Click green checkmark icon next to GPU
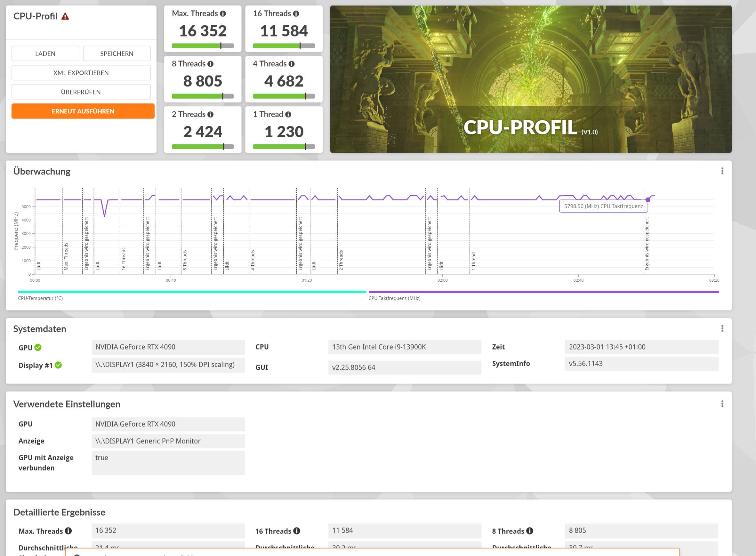756x556 pixels. tap(38, 347)
